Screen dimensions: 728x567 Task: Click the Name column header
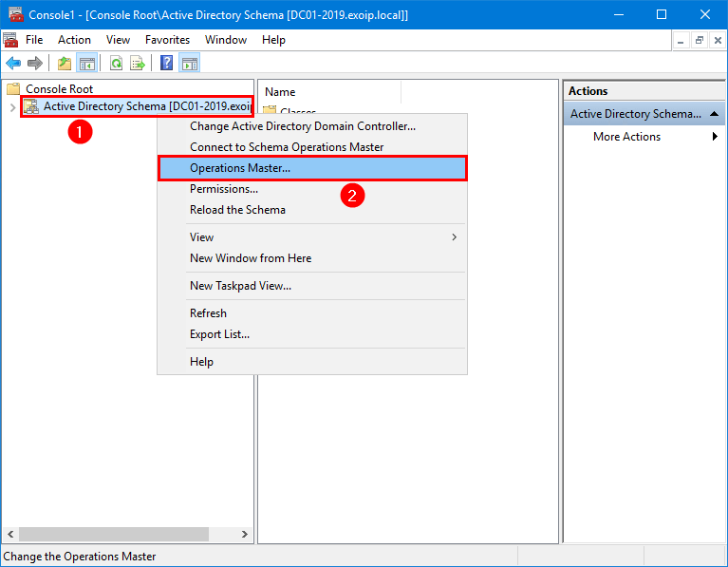click(x=329, y=92)
